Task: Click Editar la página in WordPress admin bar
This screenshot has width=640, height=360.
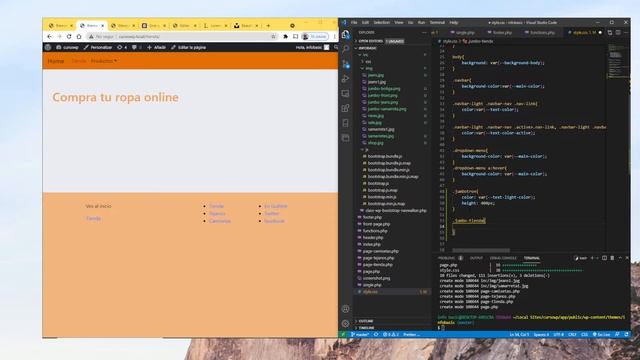Action: coord(189,47)
